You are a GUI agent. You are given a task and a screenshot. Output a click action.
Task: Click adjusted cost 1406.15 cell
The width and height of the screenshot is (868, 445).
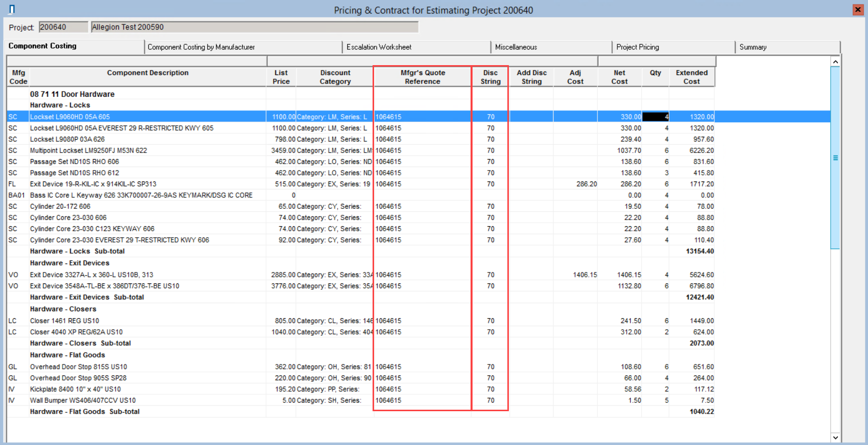coord(576,275)
